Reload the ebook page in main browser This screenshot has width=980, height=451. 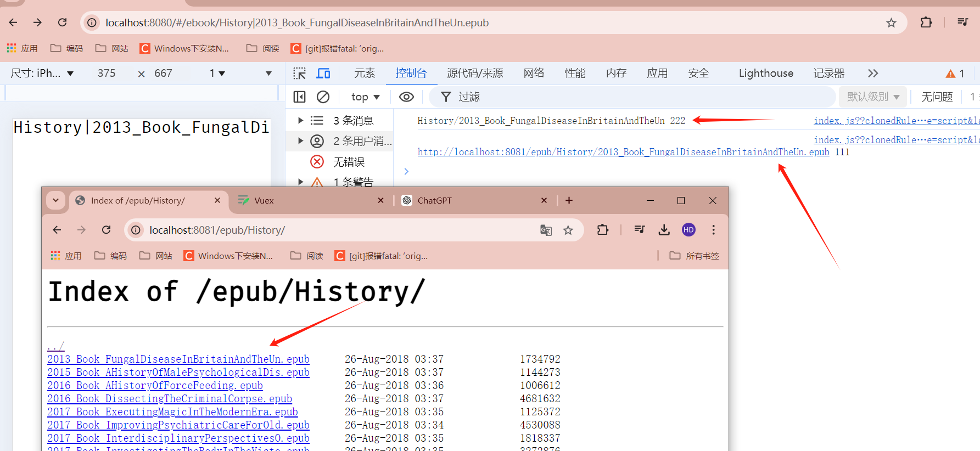tap(63, 22)
